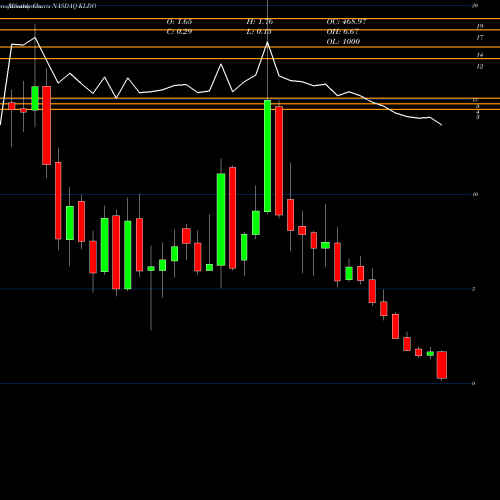The image size is (500, 500).
Task: Click the '17' level label
Action: pos(480,38)
